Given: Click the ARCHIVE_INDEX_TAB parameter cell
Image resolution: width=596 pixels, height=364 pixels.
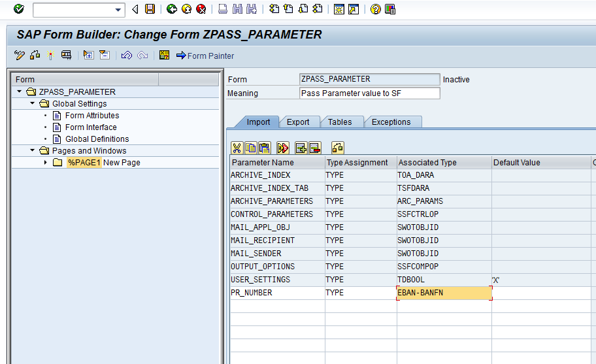Looking at the screenshot, I should (x=278, y=188).
